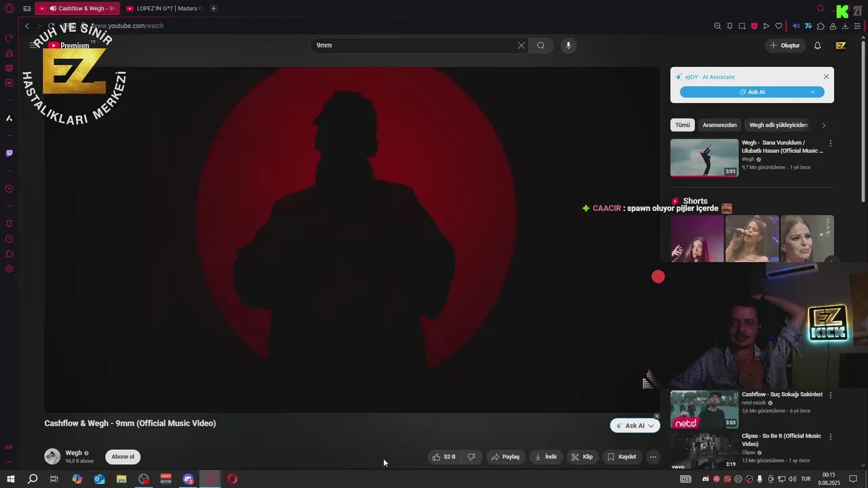Take a snapshot with Opera capture icon

pos(742,26)
